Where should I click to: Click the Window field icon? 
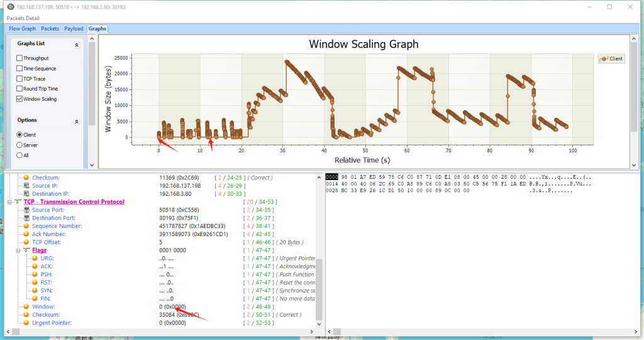pos(26,307)
